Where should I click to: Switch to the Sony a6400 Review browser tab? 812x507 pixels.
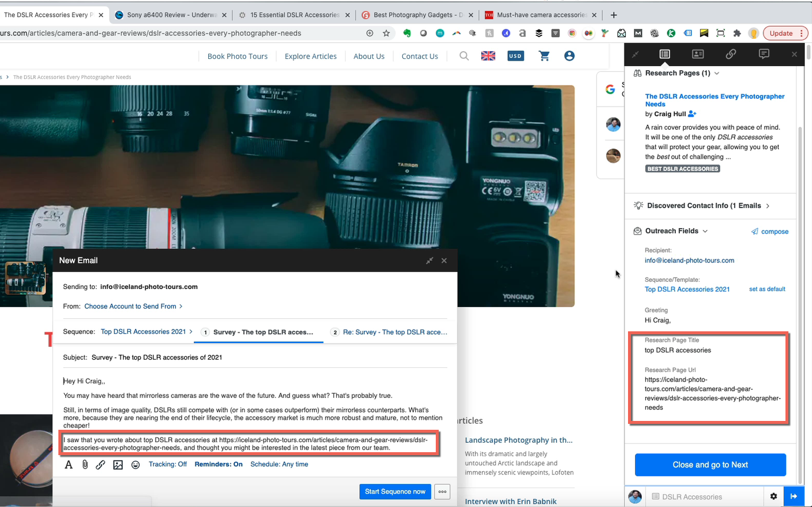tap(171, 15)
